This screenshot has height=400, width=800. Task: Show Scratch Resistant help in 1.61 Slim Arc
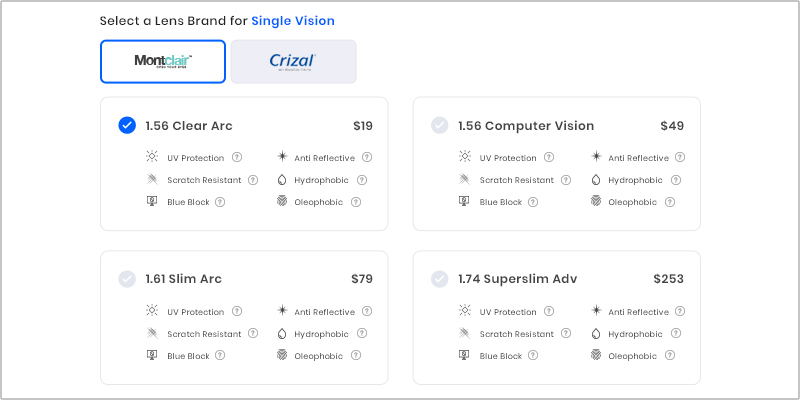tap(253, 333)
